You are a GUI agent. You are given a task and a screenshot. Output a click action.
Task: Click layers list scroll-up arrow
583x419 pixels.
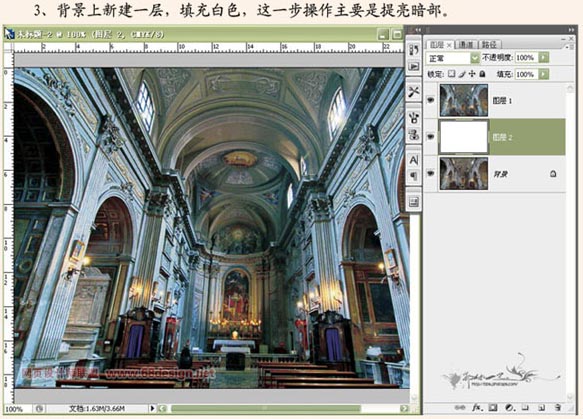tap(570, 88)
